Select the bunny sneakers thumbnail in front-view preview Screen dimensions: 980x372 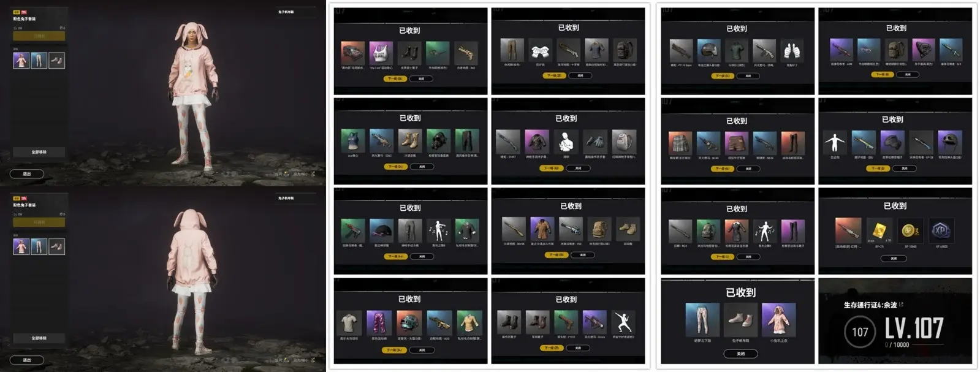coord(56,60)
